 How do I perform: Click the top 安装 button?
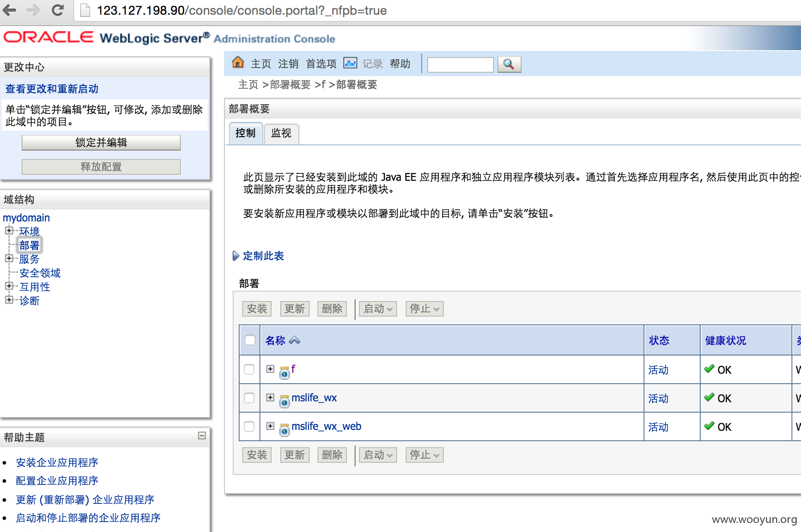[x=257, y=309]
